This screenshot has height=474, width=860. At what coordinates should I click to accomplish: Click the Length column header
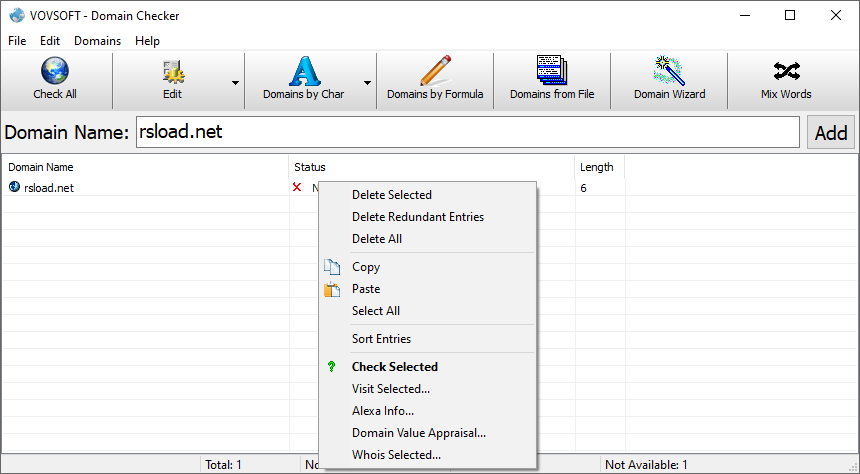tap(599, 167)
